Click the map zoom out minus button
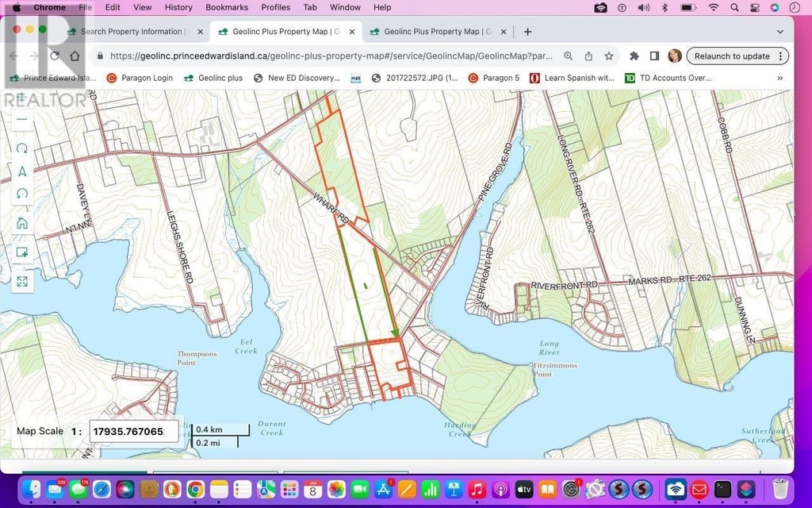812x508 pixels. 21,119
